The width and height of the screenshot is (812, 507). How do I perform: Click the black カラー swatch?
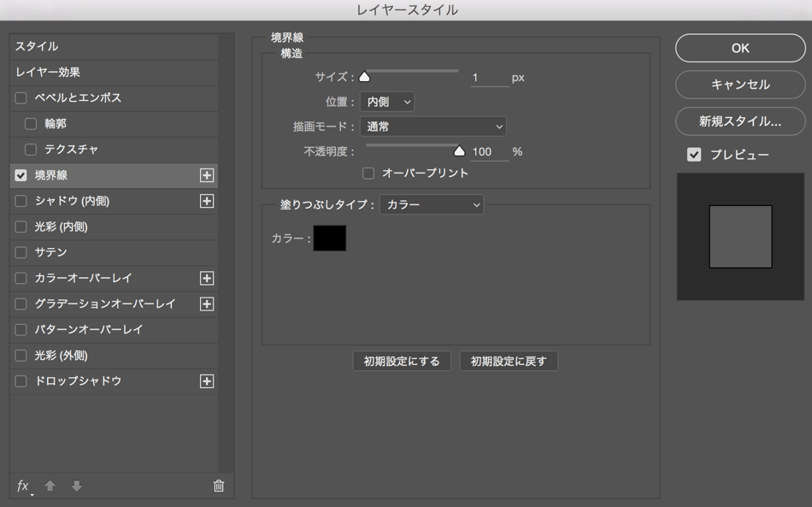[x=330, y=239]
